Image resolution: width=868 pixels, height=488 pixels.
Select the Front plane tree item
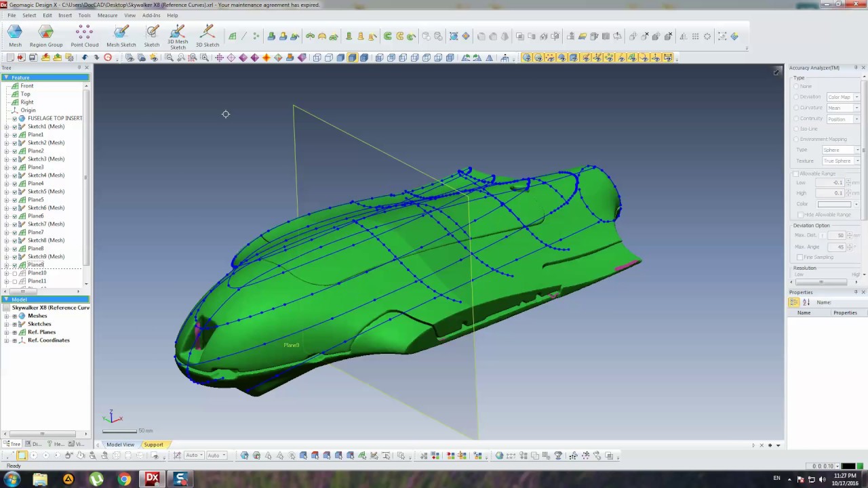click(x=26, y=86)
